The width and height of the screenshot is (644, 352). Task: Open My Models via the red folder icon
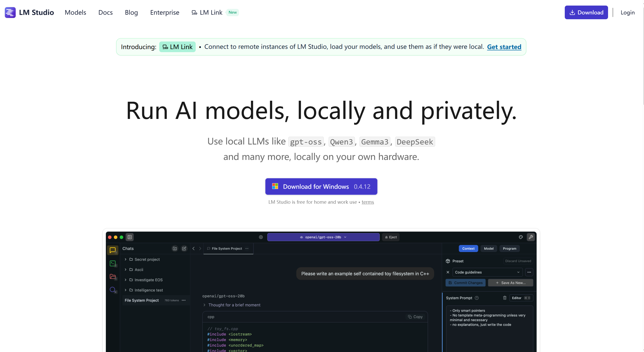(x=113, y=277)
